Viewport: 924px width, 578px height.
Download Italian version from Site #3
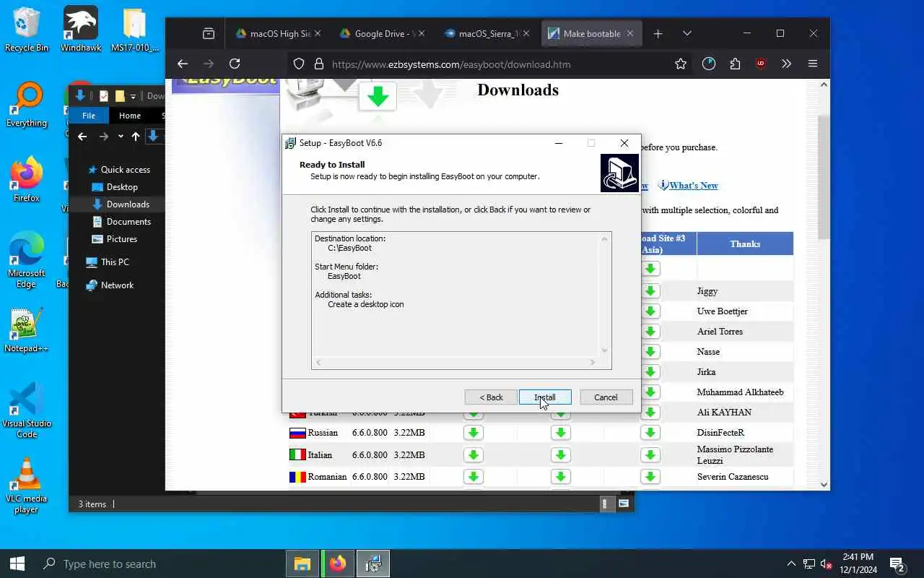tap(650, 455)
